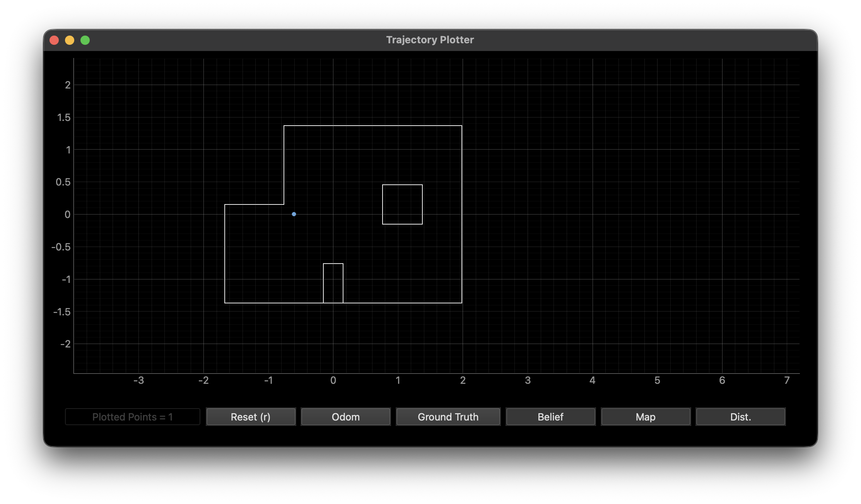The height and width of the screenshot is (504, 861).
Task: Plot the Ground Truth trajectory
Action: (448, 417)
